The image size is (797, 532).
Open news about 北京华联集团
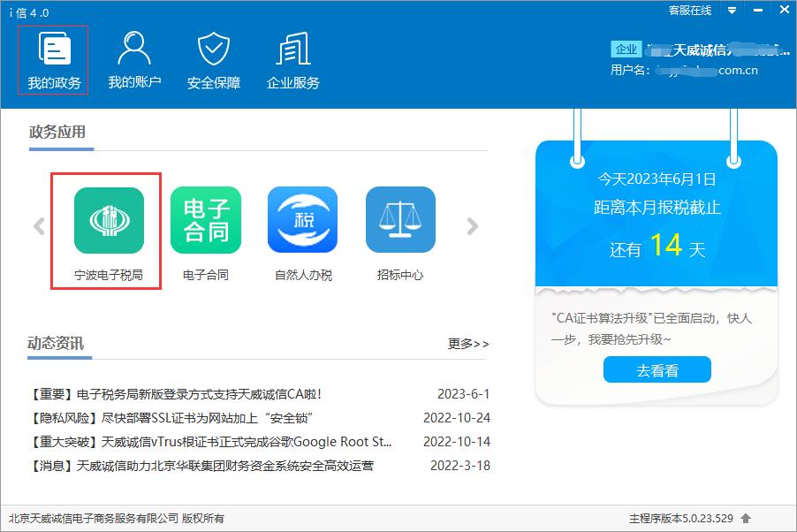coord(202,466)
